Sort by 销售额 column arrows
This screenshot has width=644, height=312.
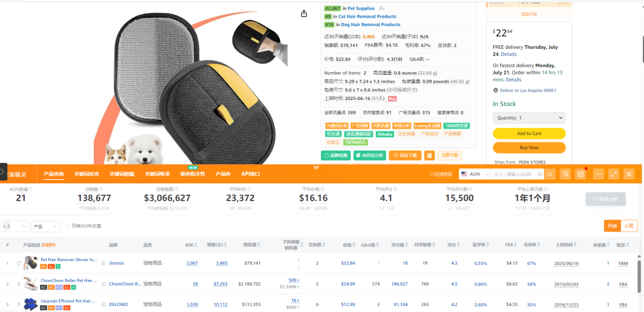coord(258,245)
